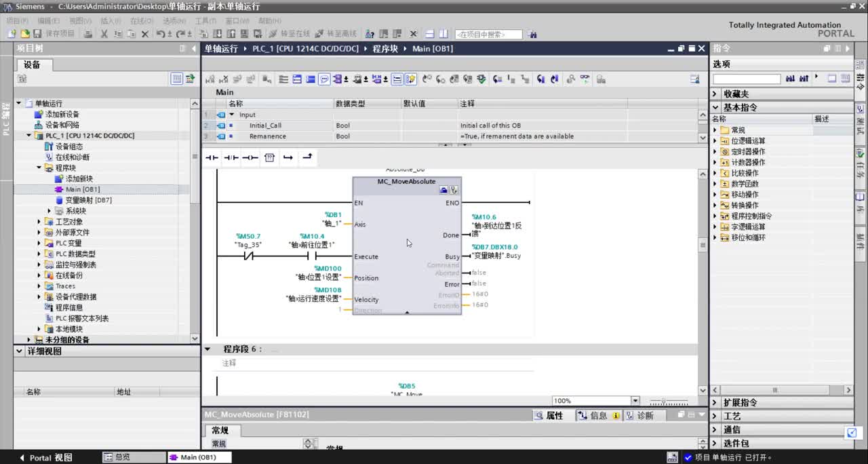
Task: Insert normally closed contact from favorites bar
Action: (x=231, y=157)
